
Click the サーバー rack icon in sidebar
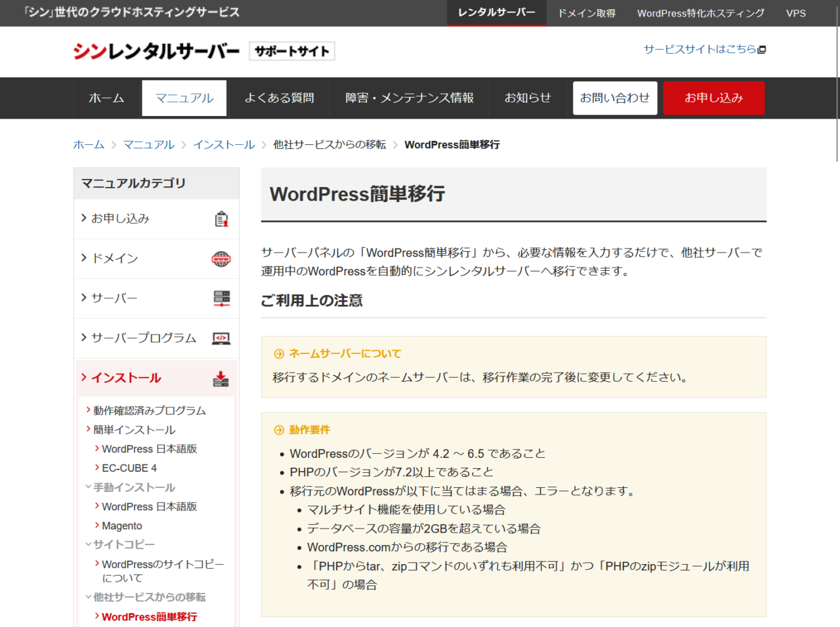222,299
